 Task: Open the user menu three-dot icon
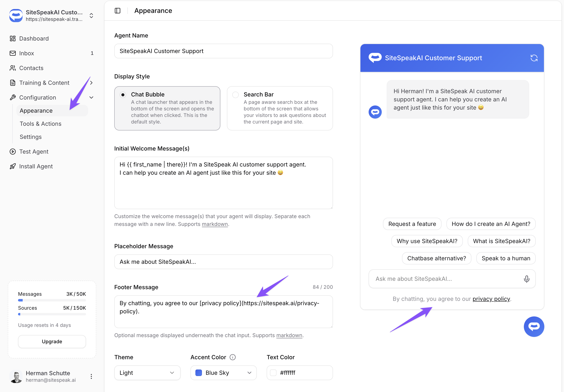[x=91, y=376]
